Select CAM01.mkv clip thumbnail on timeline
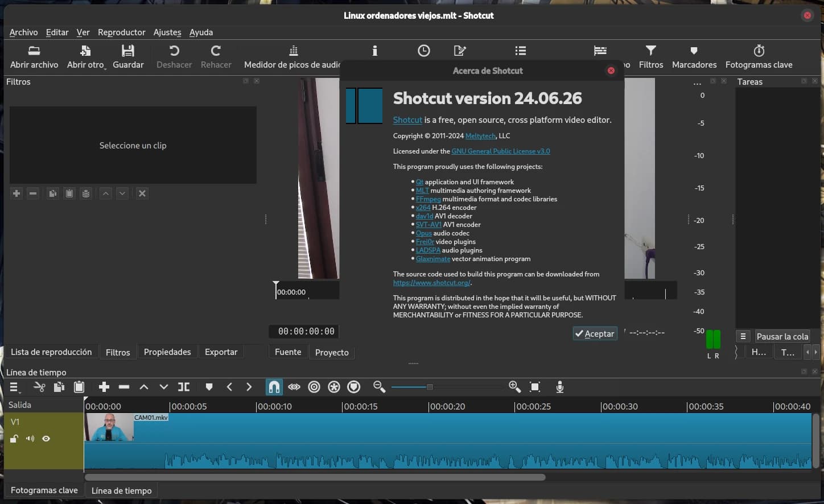 [109, 427]
